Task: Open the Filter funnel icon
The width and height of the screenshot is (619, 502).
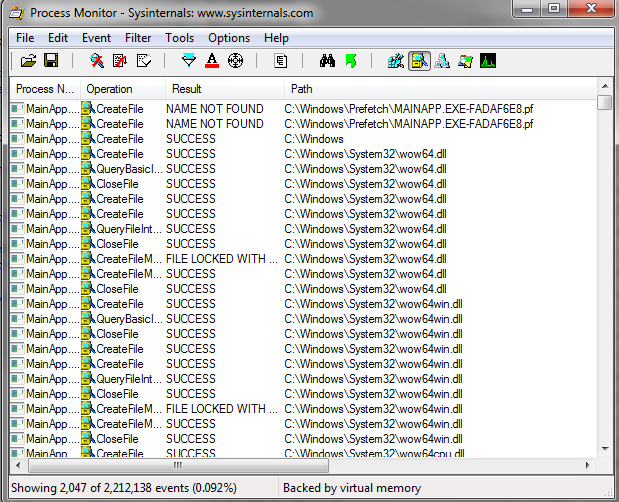Action: [189, 61]
